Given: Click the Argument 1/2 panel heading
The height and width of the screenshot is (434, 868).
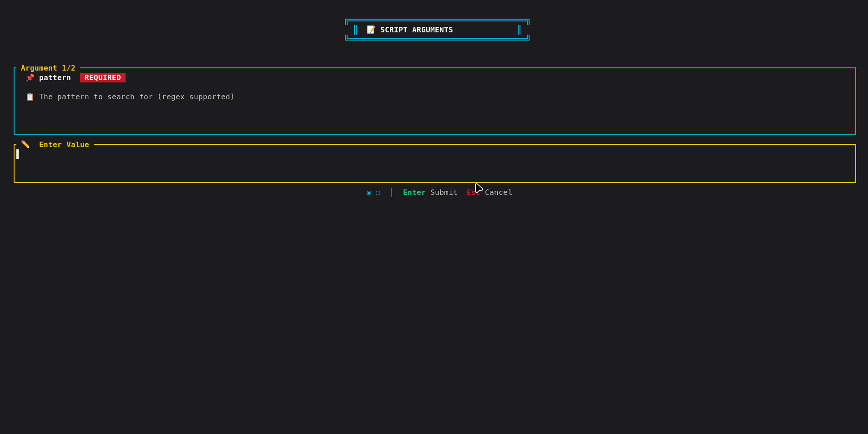Looking at the screenshot, I should (48, 68).
